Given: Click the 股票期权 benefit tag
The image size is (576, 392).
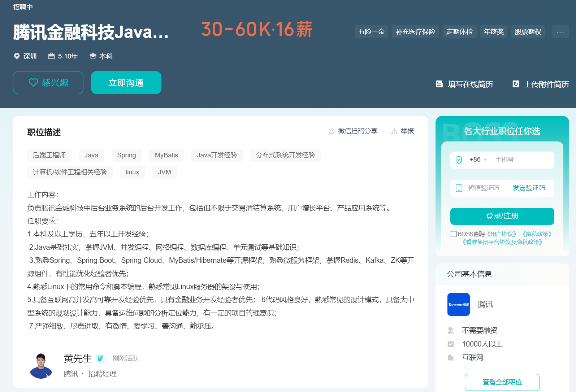Looking at the screenshot, I should [528, 32].
